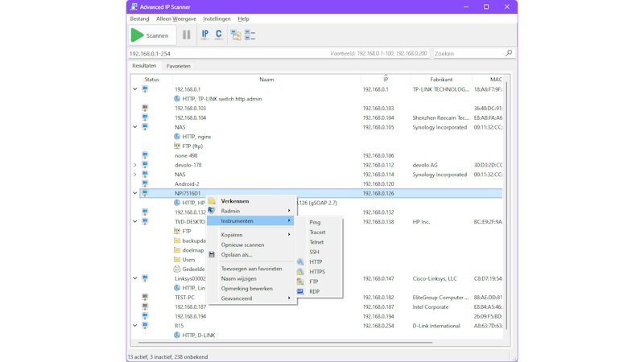
Task: Open the Kopiëren submenu
Action: tap(250, 235)
